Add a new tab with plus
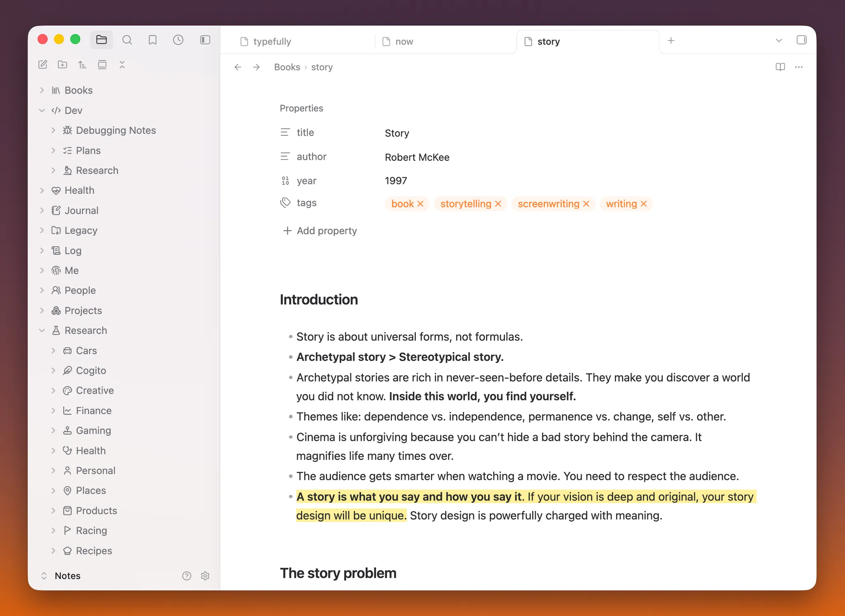The height and width of the screenshot is (616, 845). 671,40
